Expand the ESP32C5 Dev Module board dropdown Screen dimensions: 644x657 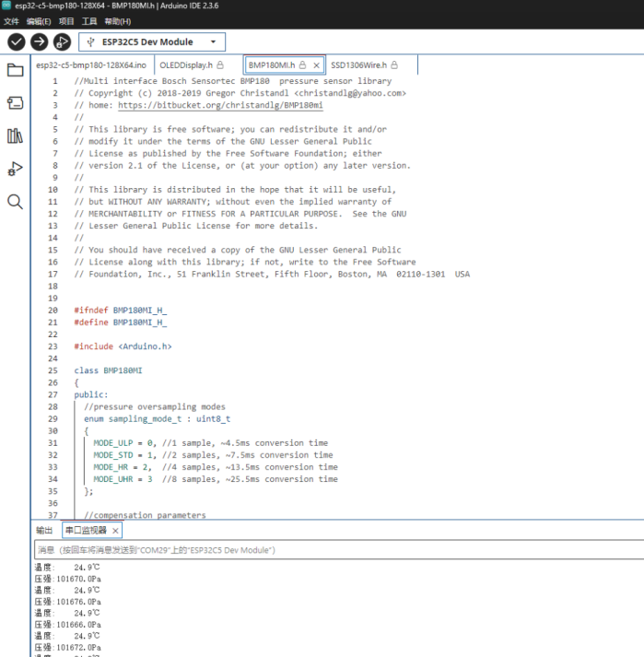click(152, 41)
